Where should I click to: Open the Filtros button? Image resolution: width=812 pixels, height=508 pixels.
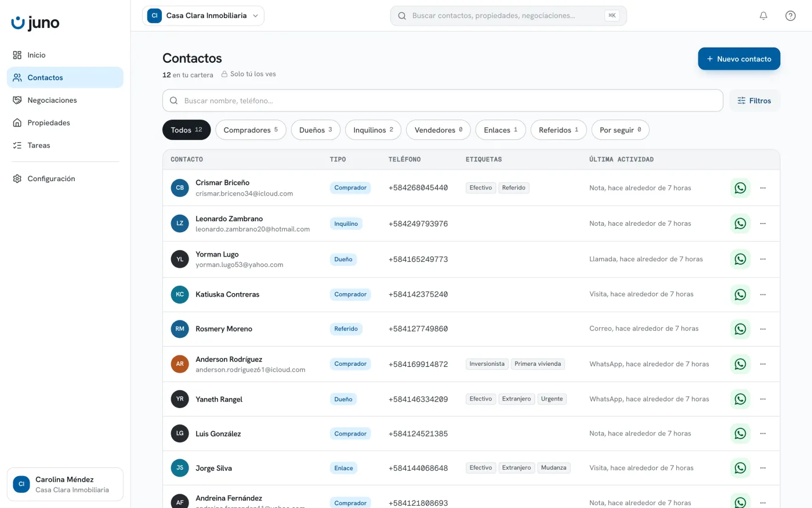(754, 100)
